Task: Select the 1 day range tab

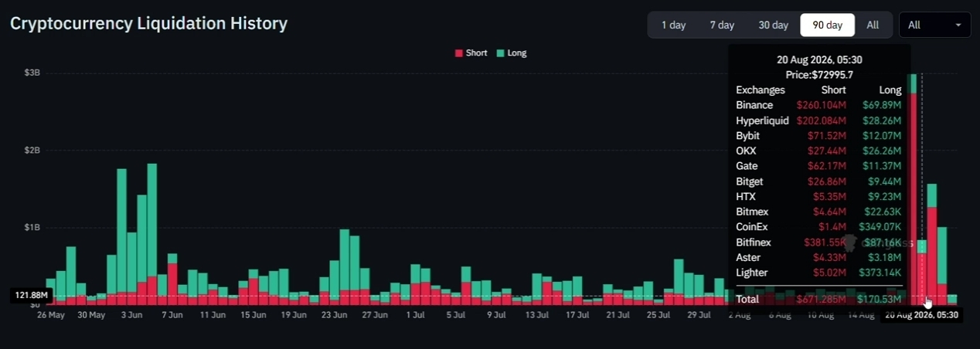Action: tap(673, 25)
